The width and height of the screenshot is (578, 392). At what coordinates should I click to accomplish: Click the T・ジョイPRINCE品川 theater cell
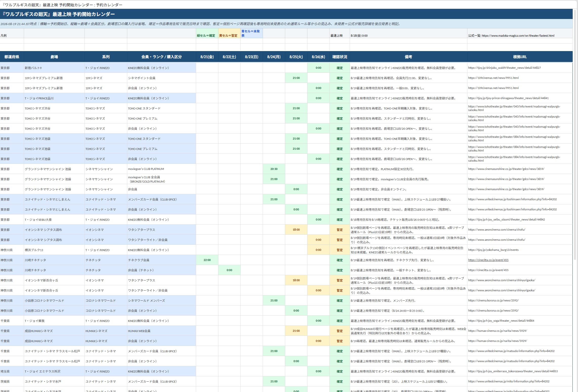(x=54, y=98)
